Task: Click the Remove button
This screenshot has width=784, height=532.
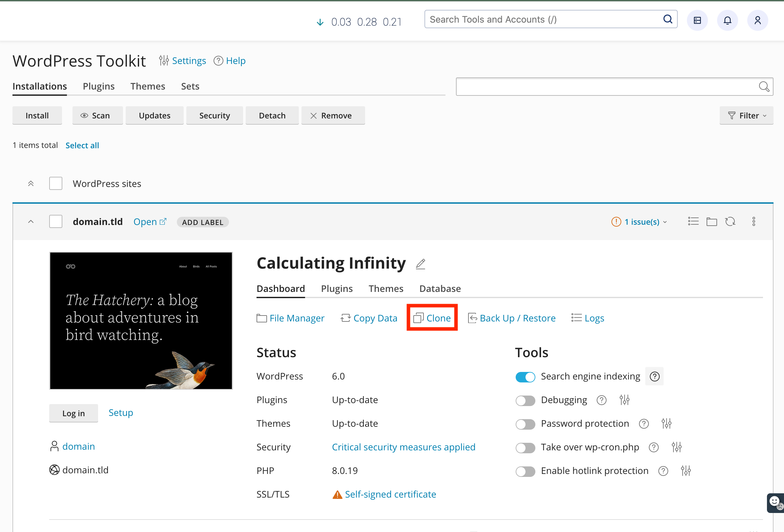Action: pyautogui.click(x=333, y=115)
